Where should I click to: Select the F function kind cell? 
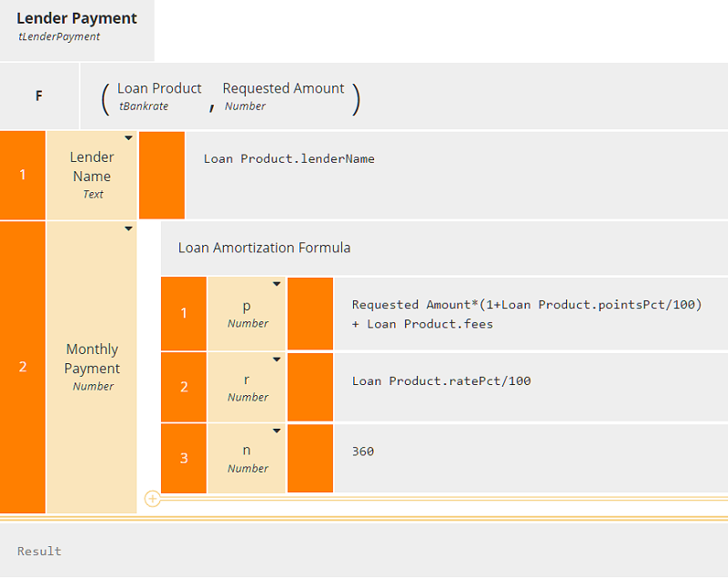[39, 96]
